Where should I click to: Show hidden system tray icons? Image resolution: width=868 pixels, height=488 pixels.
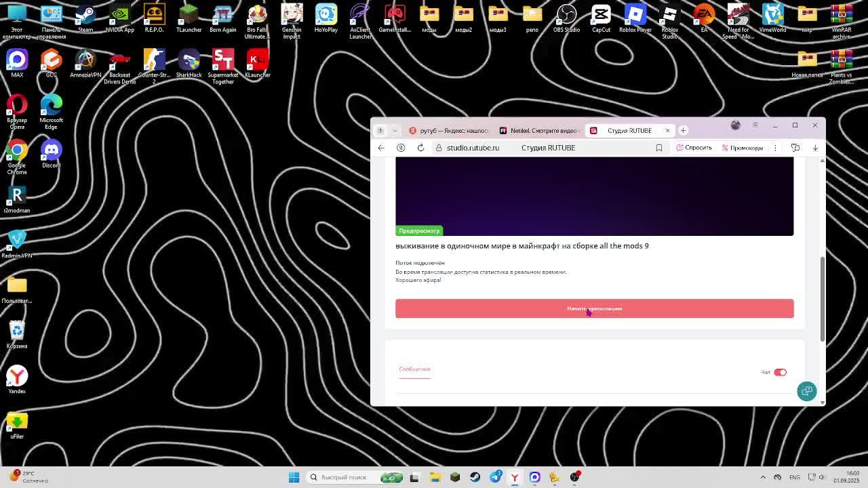[763, 477]
